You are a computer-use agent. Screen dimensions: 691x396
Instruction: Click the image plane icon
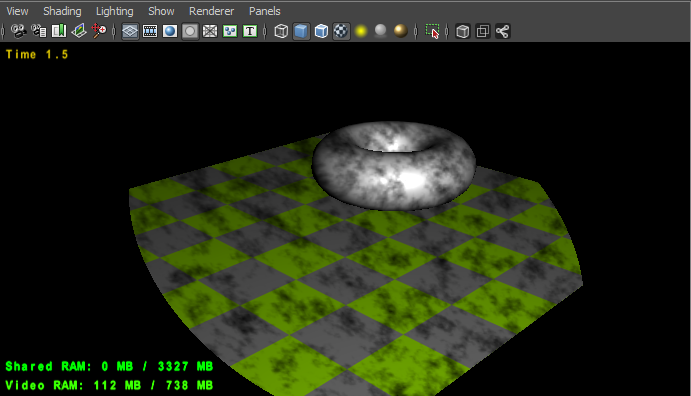pos(79,31)
